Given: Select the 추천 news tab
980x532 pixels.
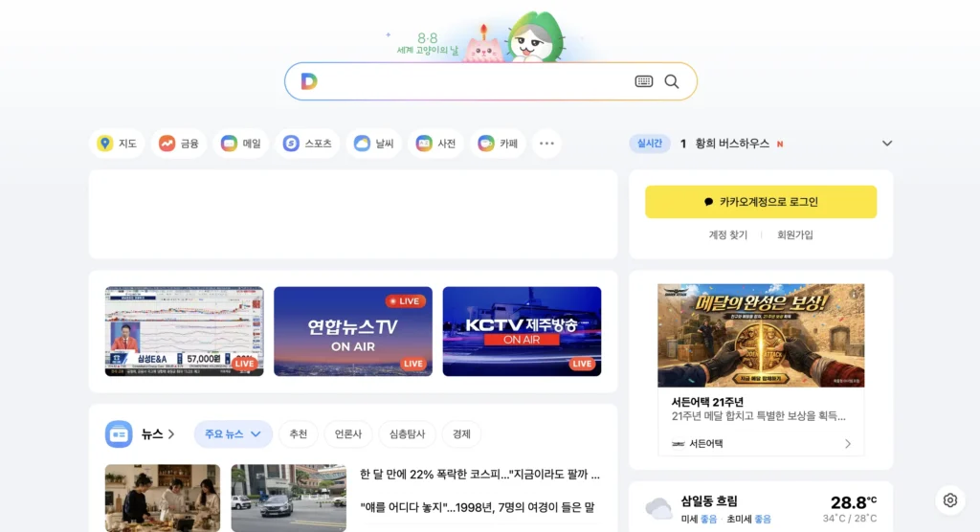Looking at the screenshot, I should pos(299,433).
